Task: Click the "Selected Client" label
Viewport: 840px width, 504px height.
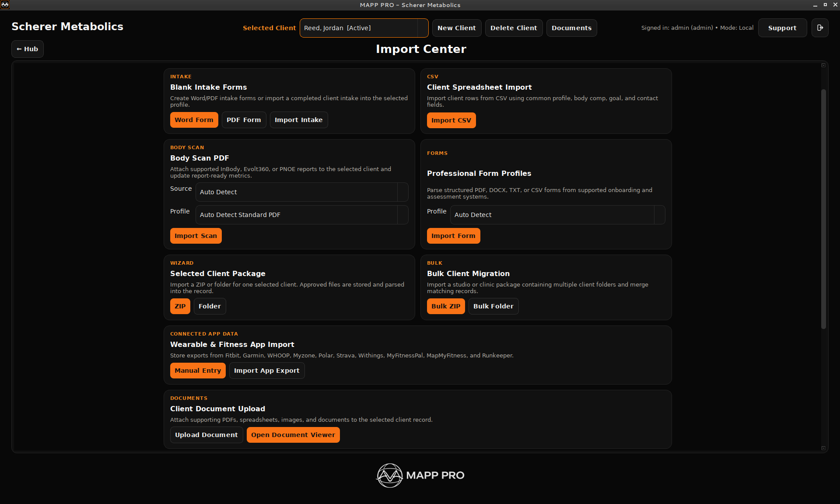Action: (x=269, y=28)
